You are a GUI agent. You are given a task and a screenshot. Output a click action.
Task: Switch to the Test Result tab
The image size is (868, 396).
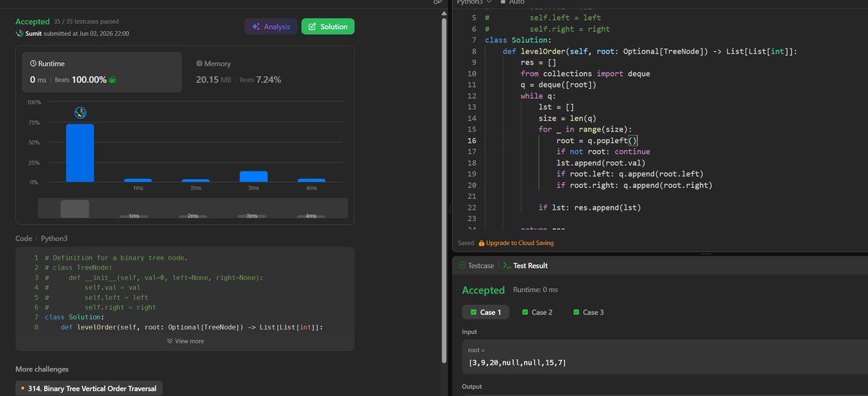(525, 265)
